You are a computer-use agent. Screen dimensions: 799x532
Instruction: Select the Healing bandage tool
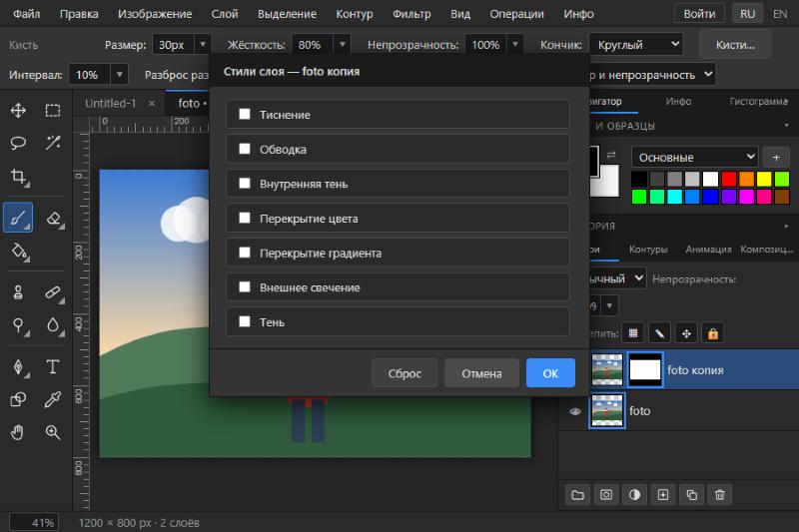(53, 292)
